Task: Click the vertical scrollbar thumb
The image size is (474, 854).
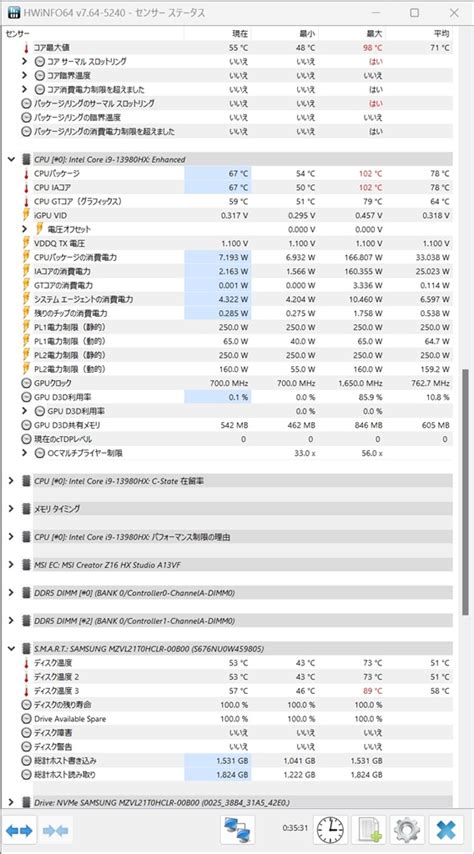Action: [465, 492]
